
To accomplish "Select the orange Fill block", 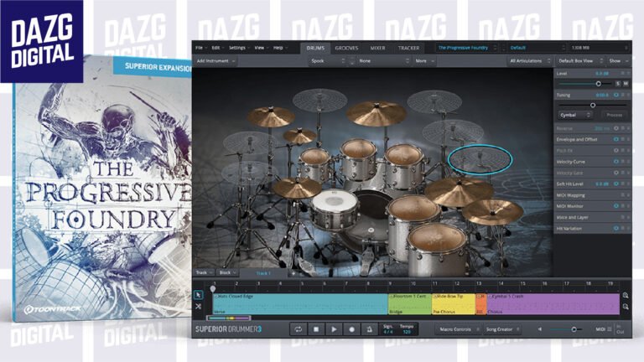I will click(x=481, y=304).
